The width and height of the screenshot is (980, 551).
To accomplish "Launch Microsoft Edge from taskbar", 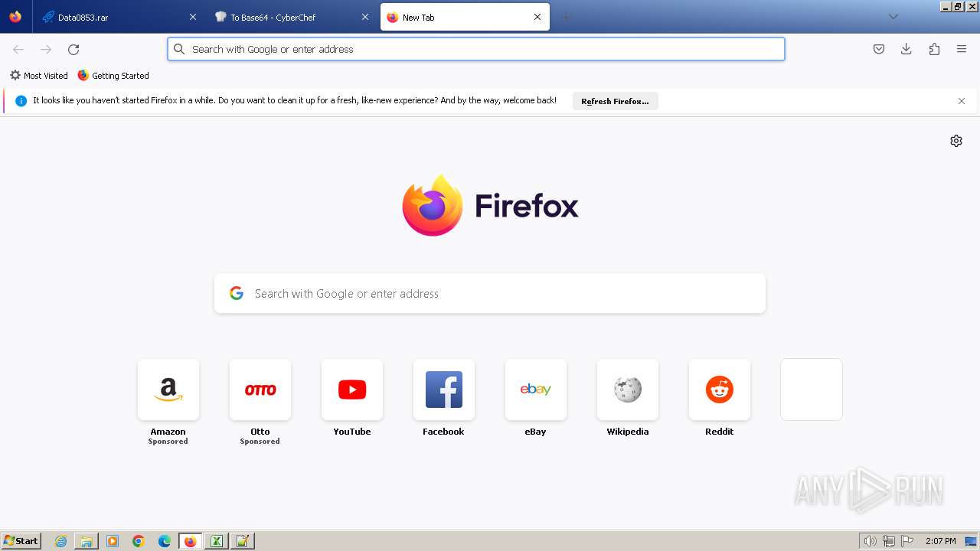I will pos(165,541).
